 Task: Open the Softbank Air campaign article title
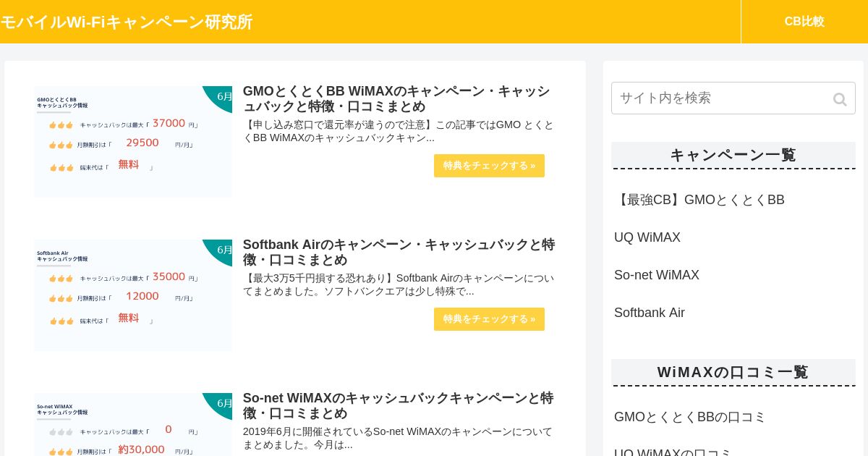point(399,252)
